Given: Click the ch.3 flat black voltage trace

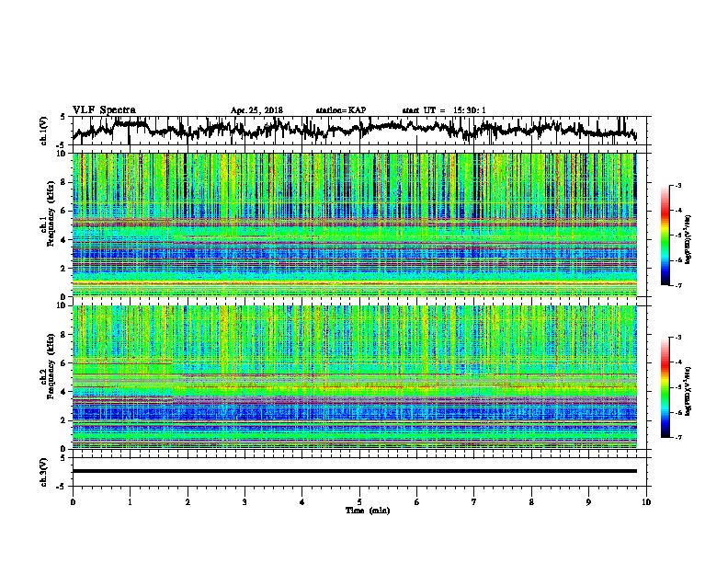Looking at the screenshot, I should (x=354, y=471).
